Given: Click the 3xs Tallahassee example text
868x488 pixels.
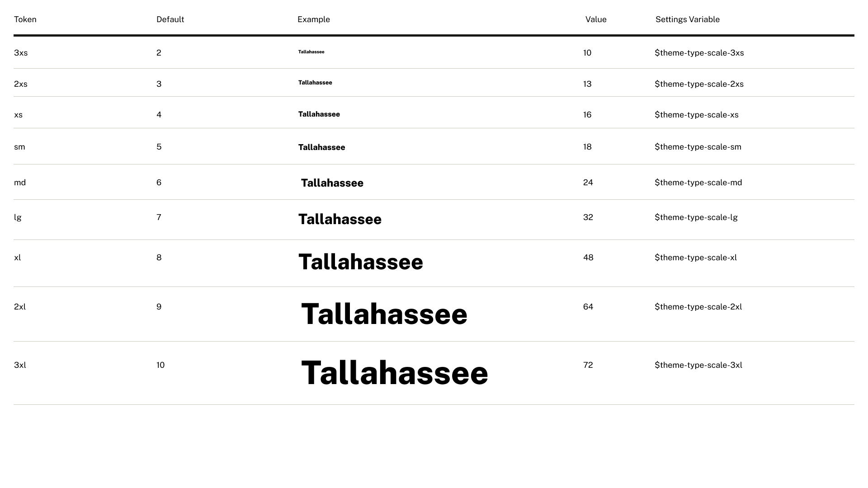Looking at the screenshot, I should tap(311, 52).
